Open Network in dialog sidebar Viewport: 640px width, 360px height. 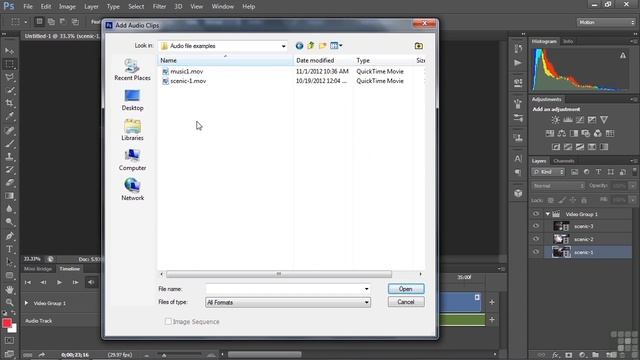[x=132, y=189]
